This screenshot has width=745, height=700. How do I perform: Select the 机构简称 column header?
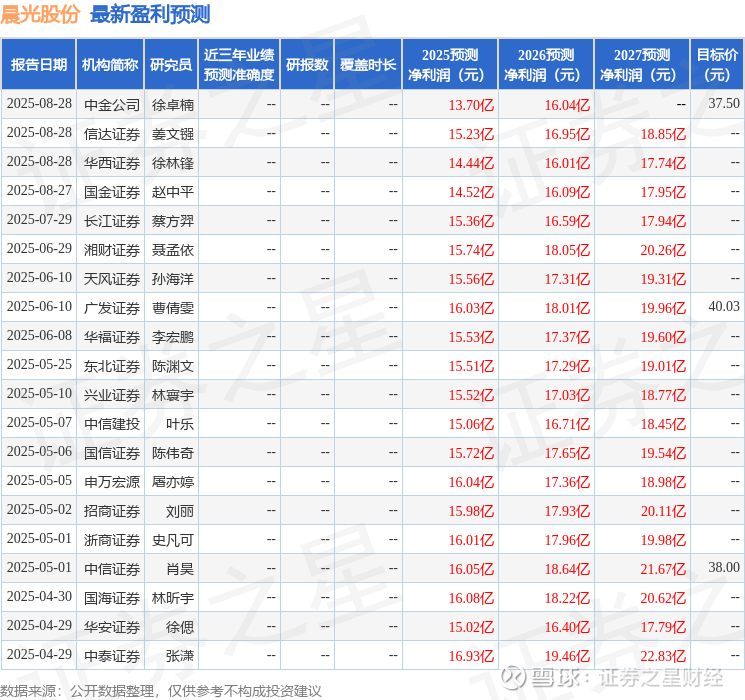pos(110,65)
